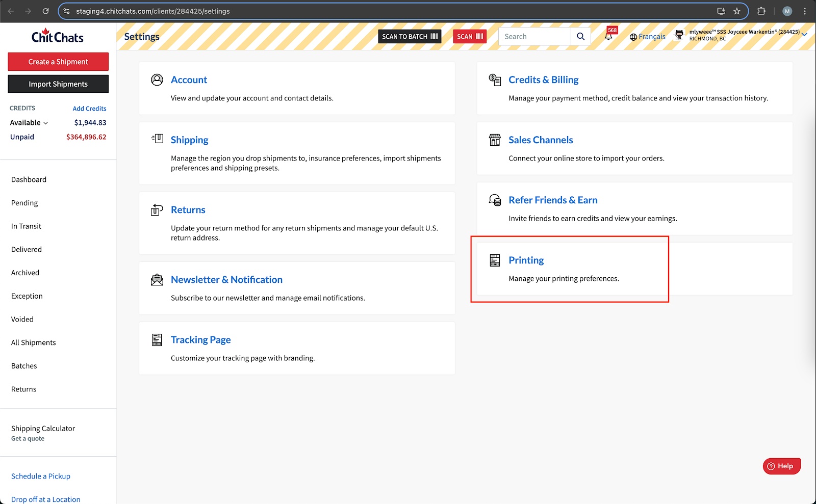
Task: View site information icon in address bar
Action: (x=66, y=11)
